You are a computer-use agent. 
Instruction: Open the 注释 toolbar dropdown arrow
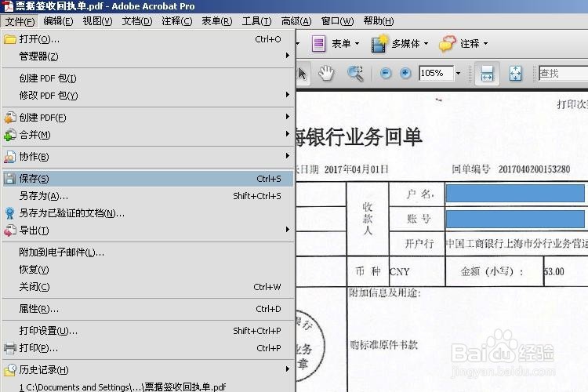[485, 44]
